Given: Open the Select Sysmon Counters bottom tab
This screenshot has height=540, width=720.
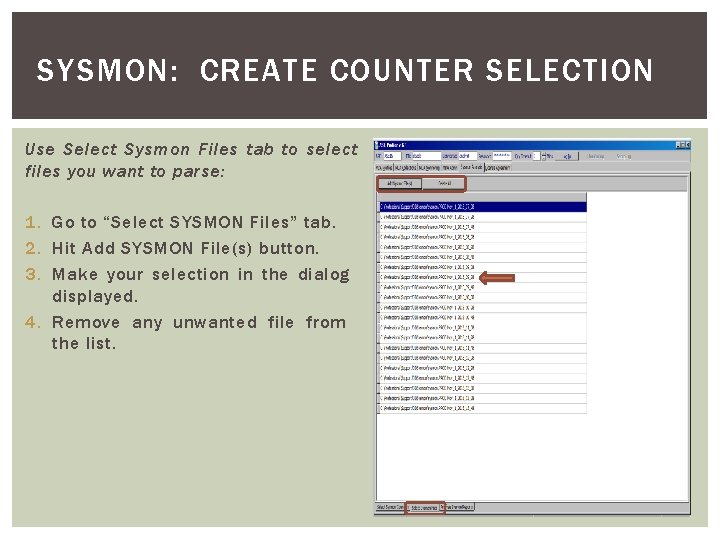Looking at the screenshot, I should click(390, 507).
